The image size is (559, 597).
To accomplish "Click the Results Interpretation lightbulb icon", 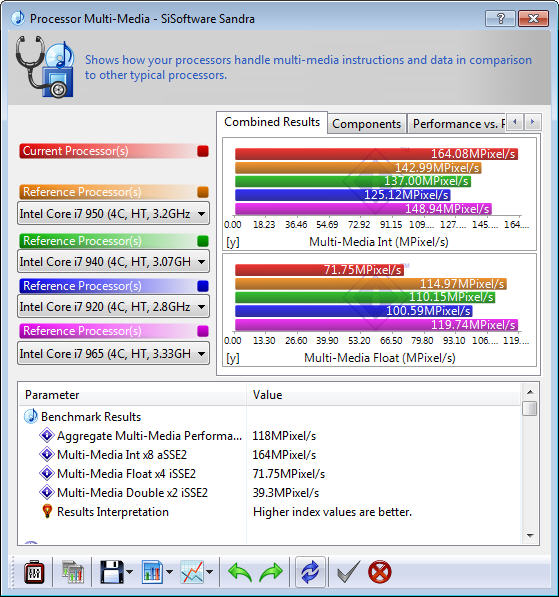I will click(47, 511).
